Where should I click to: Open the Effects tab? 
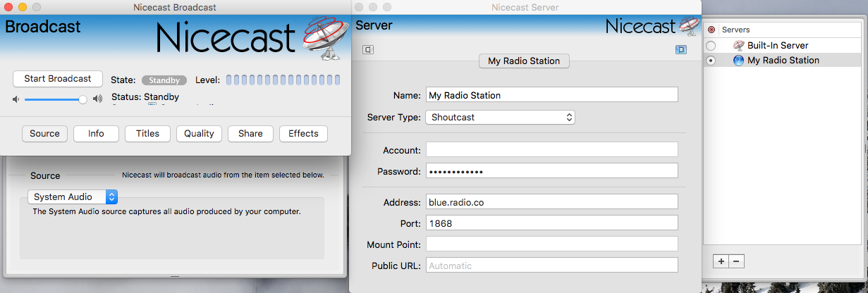303,133
